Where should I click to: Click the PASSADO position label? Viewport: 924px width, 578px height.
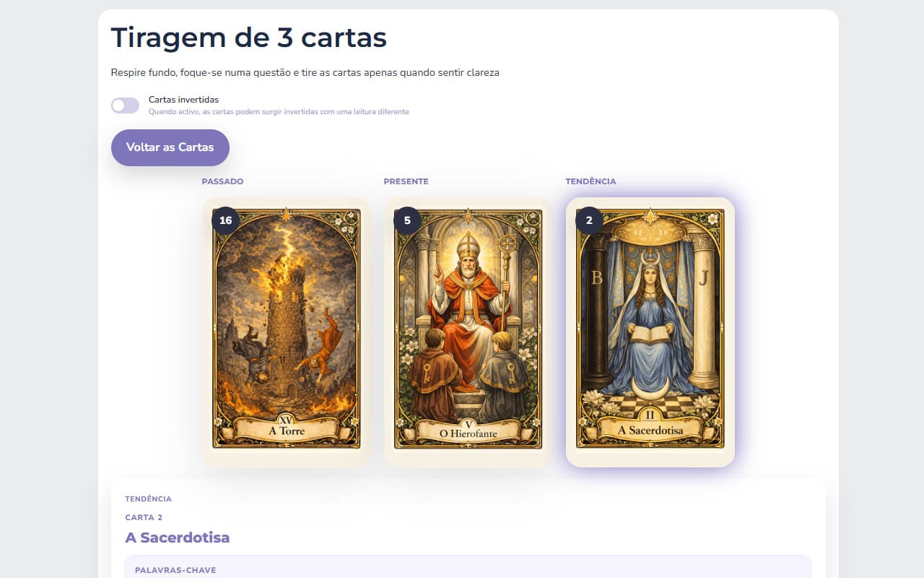(x=222, y=181)
